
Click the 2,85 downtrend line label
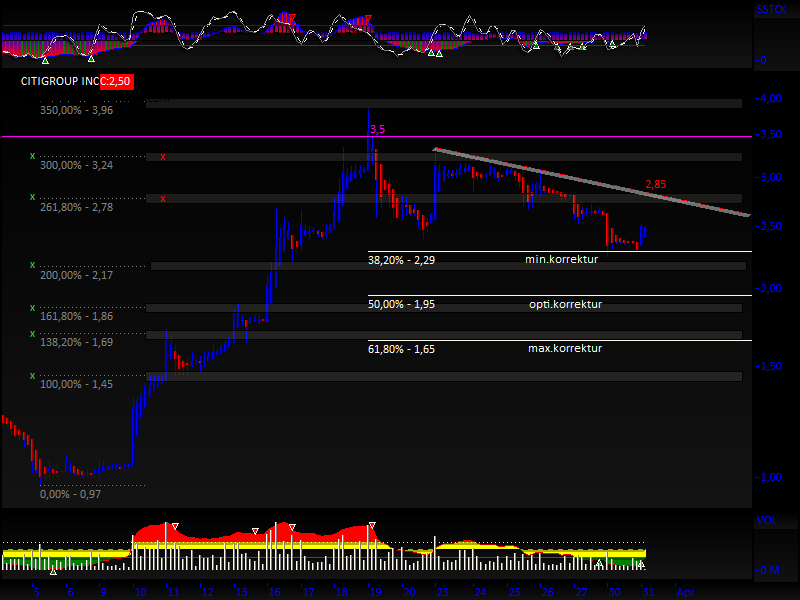[x=655, y=184]
